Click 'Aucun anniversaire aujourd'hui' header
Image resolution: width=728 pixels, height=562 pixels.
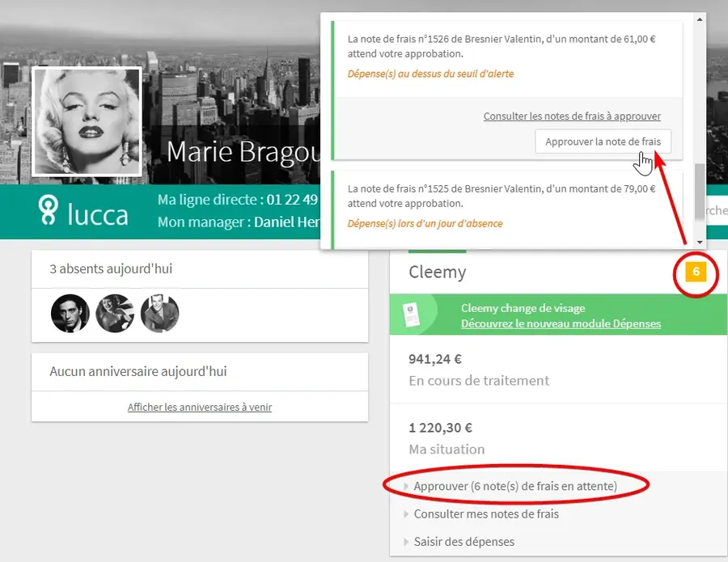[x=138, y=371]
